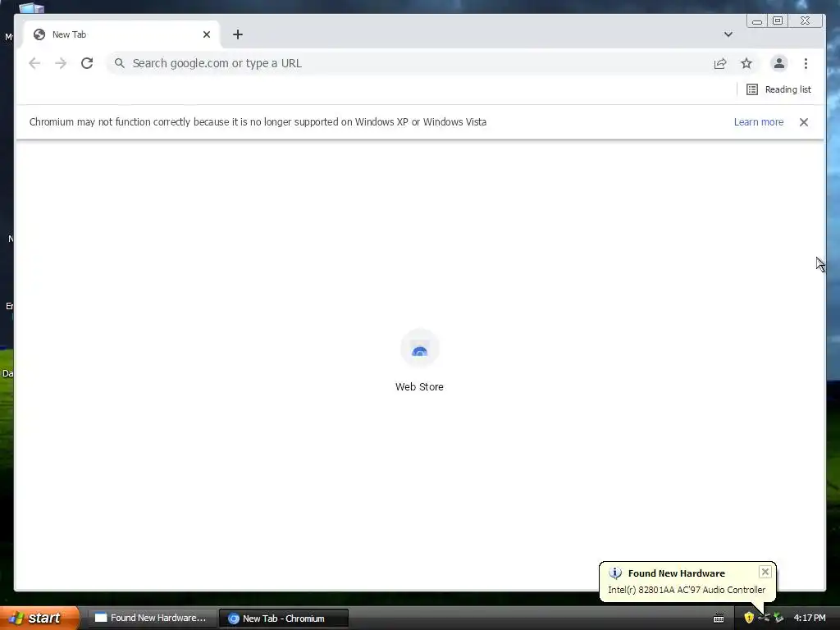Open the Web Store shortcut
This screenshot has height=630, width=840.
coord(419,361)
